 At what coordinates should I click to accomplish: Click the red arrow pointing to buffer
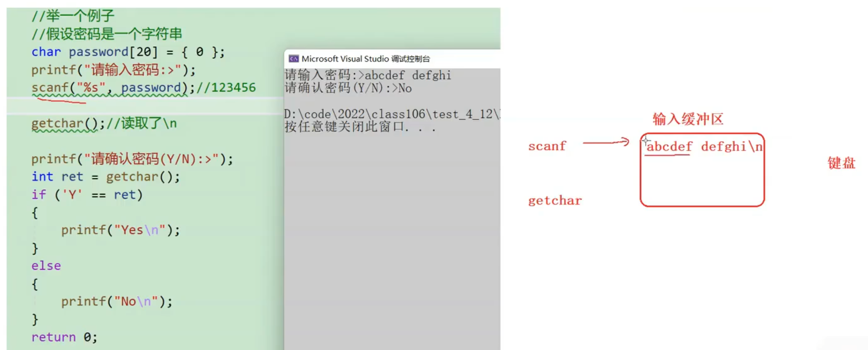pos(606,142)
